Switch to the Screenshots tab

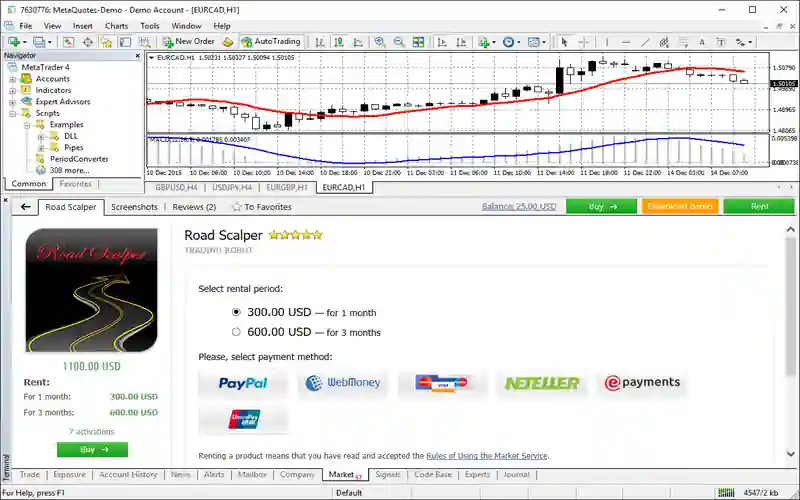pyautogui.click(x=134, y=207)
